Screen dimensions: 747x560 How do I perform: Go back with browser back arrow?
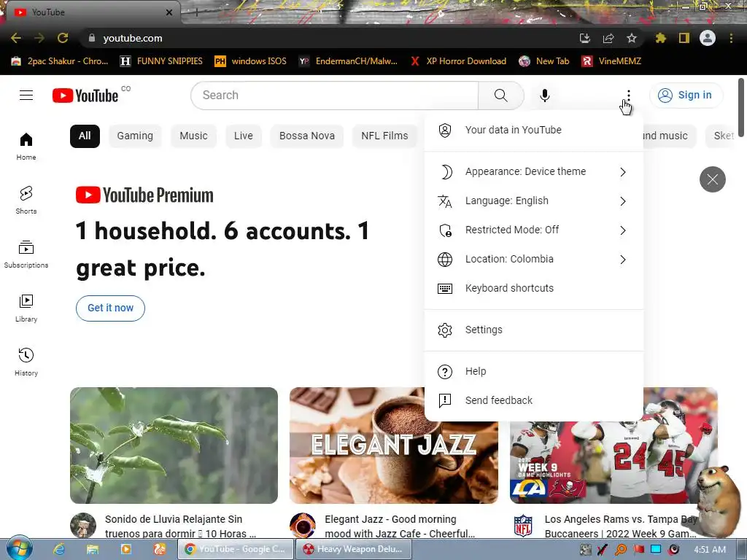[x=16, y=38]
